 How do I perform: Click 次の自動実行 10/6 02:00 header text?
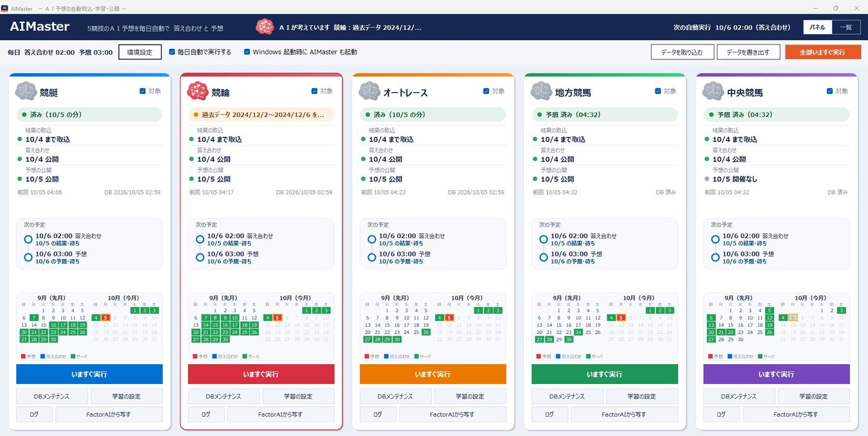(732, 27)
